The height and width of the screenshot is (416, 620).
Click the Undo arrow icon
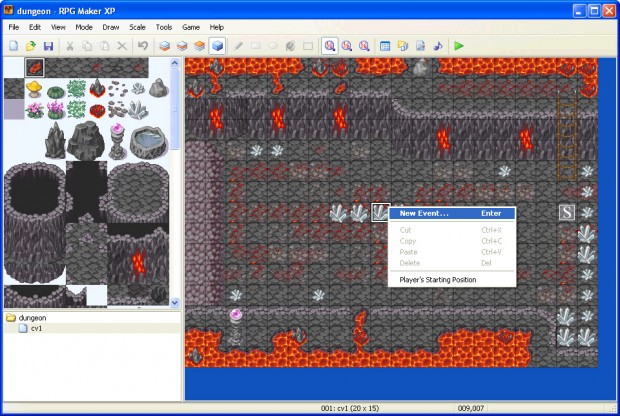pos(143,46)
